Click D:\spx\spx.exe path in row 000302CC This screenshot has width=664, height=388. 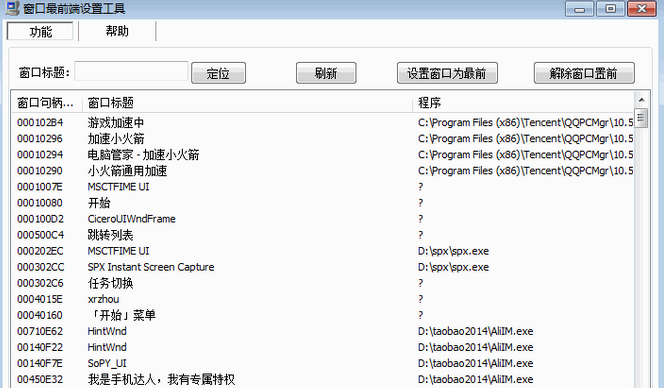pos(453,267)
